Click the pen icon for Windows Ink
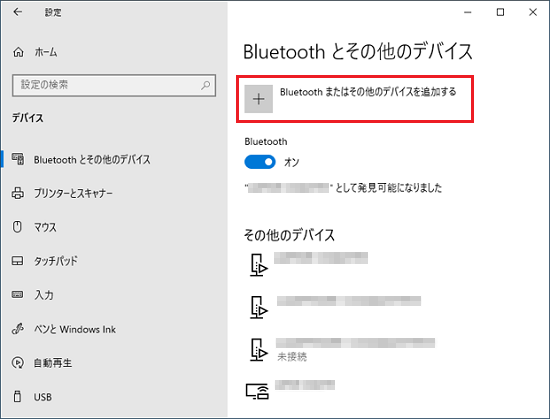 tap(18, 329)
